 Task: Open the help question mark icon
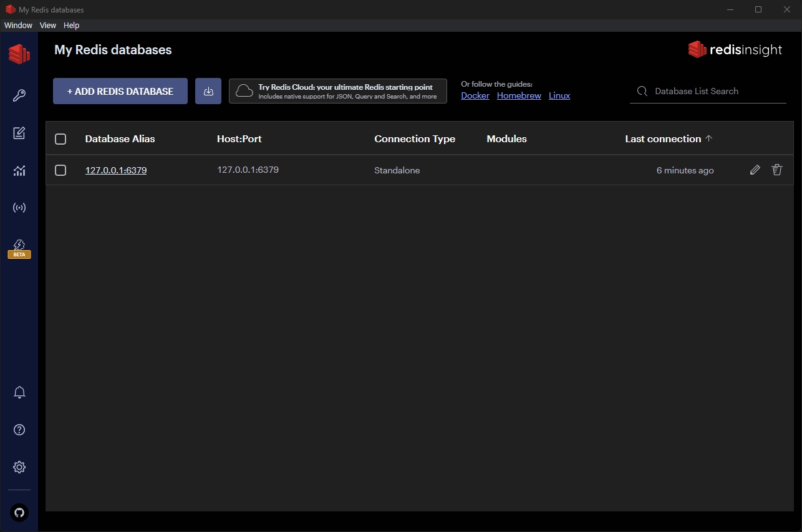point(19,430)
